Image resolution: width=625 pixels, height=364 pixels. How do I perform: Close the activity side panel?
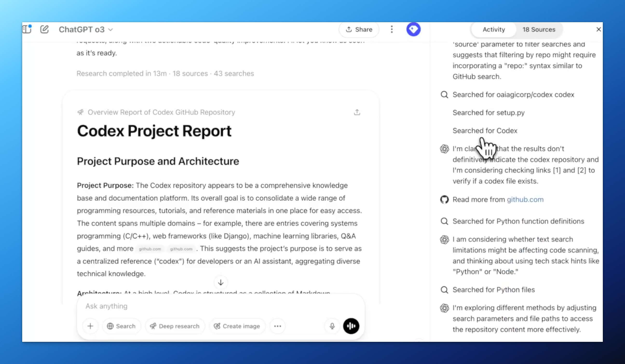(598, 29)
